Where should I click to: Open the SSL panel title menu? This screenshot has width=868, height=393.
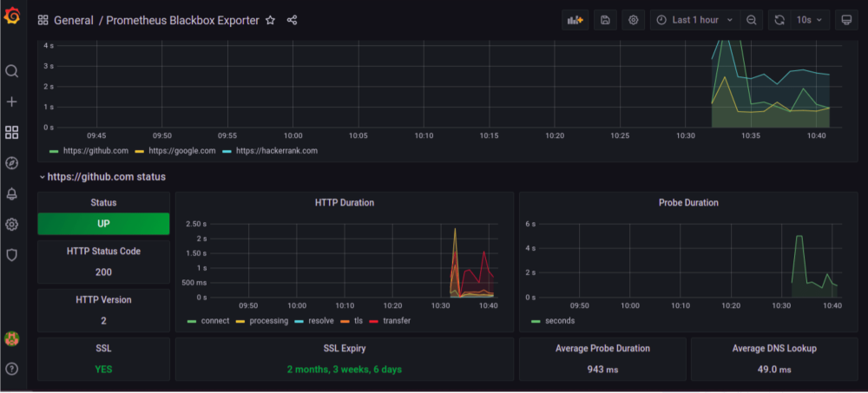(103, 348)
